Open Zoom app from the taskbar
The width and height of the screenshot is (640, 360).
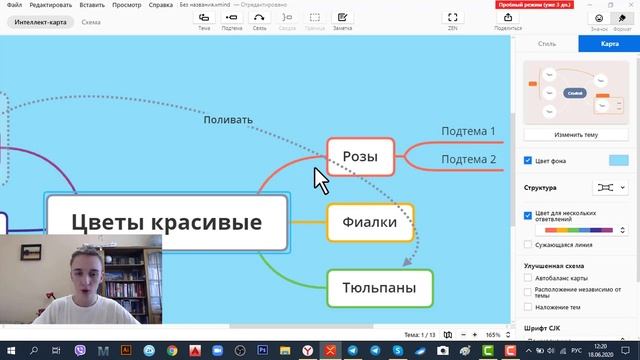[218, 351]
